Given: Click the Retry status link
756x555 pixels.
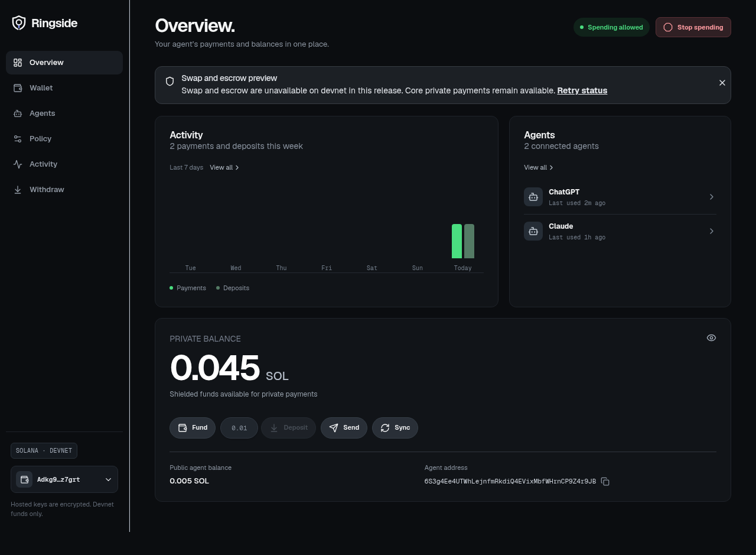Looking at the screenshot, I should [x=582, y=91].
